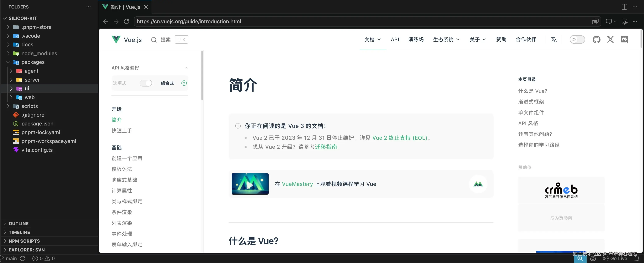Expand the agent folder
The image size is (644, 263).
pyautogui.click(x=11, y=71)
